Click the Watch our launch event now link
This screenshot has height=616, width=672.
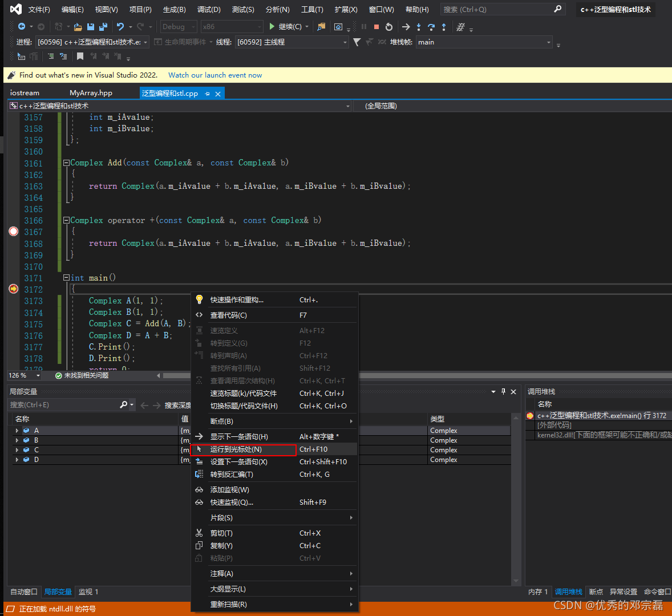[x=215, y=75]
